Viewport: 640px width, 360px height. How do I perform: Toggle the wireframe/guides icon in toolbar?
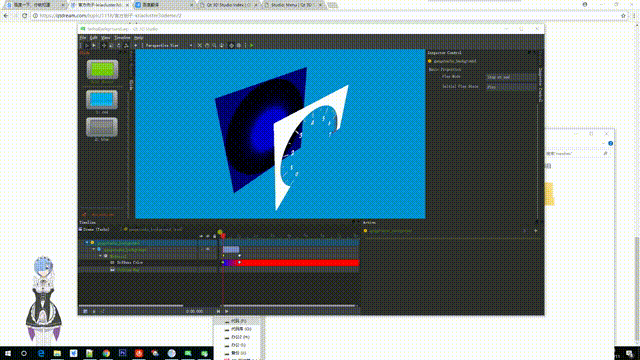pyautogui.click(x=239, y=45)
